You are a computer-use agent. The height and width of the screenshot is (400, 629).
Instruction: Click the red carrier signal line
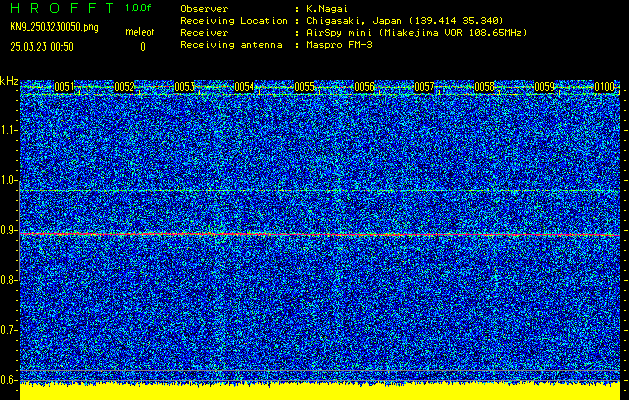(320, 234)
